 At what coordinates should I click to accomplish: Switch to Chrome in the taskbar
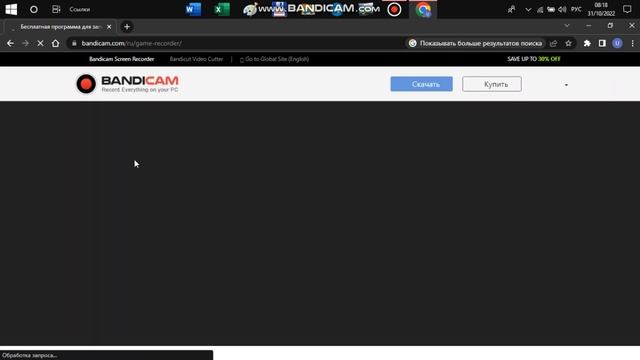click(x=423, y=9)
